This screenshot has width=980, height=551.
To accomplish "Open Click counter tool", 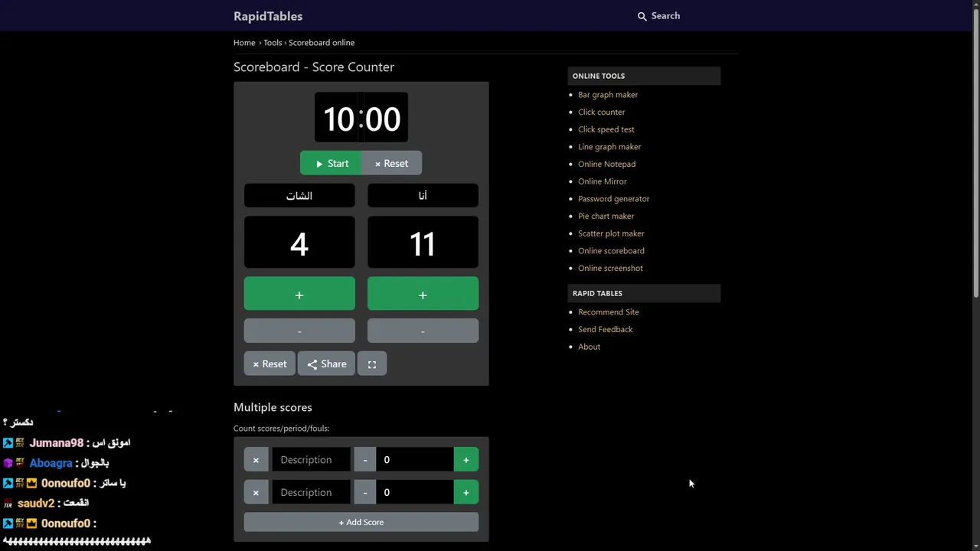I will click(x=601, y=112).
